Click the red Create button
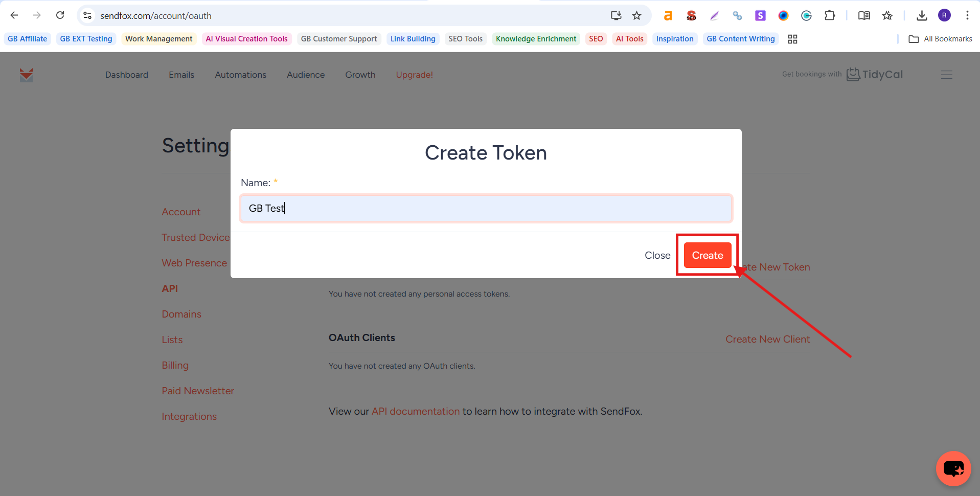The height and width of the screenshot is (496, 980). coord(707,255)
